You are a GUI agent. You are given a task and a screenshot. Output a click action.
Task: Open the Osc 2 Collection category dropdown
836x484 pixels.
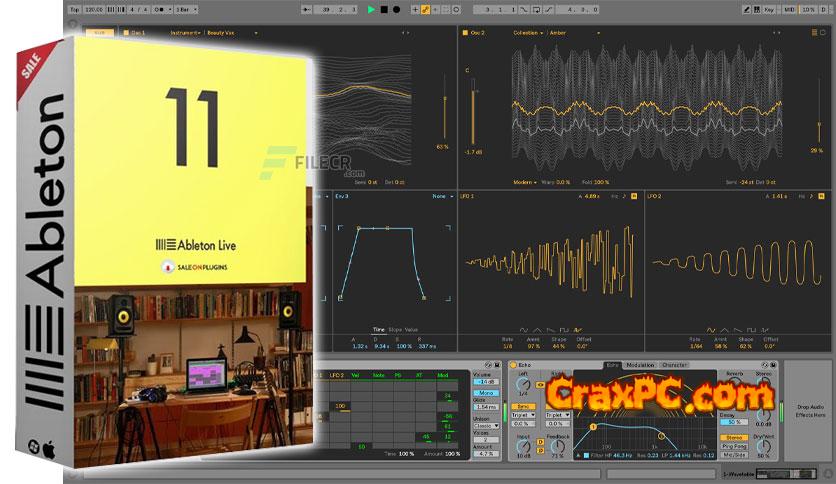point(529,32)
